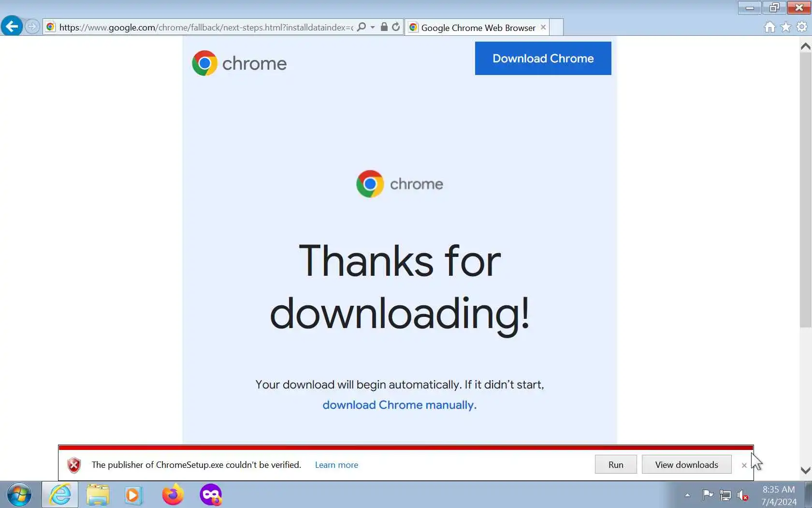Open Firefox from the taskbar

[173, 495]
